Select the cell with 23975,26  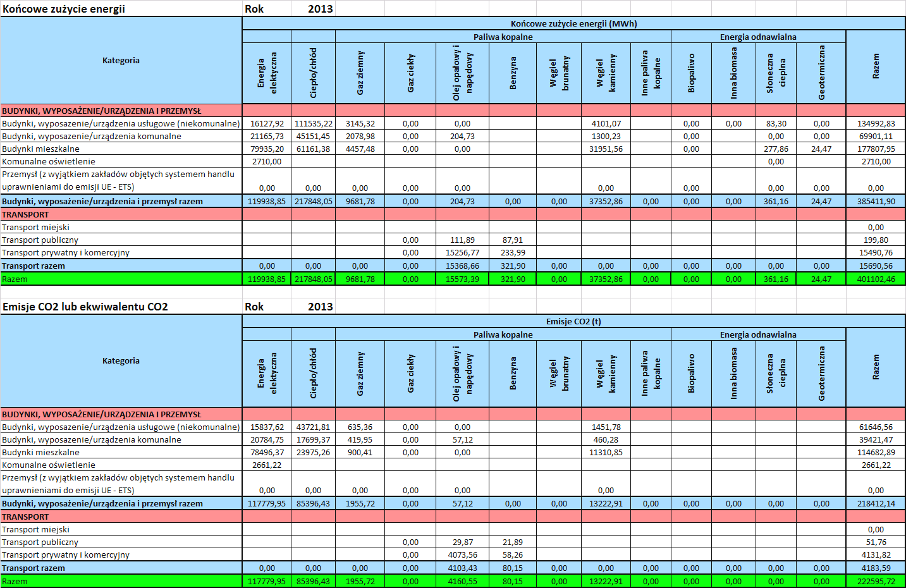313,452
